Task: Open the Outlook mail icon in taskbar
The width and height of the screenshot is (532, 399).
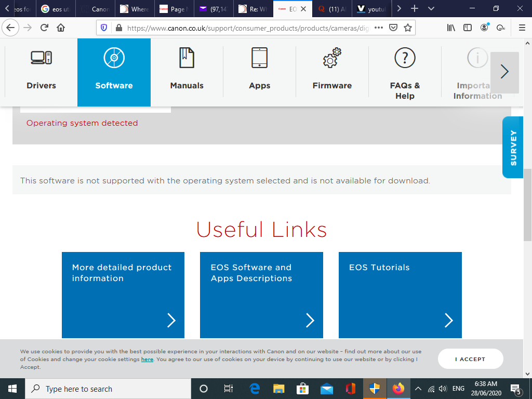Action: pos(326,389)
